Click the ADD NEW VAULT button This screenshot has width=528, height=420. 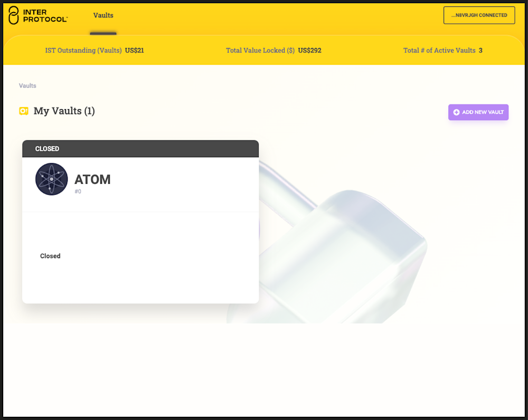[x=478, y=112]
